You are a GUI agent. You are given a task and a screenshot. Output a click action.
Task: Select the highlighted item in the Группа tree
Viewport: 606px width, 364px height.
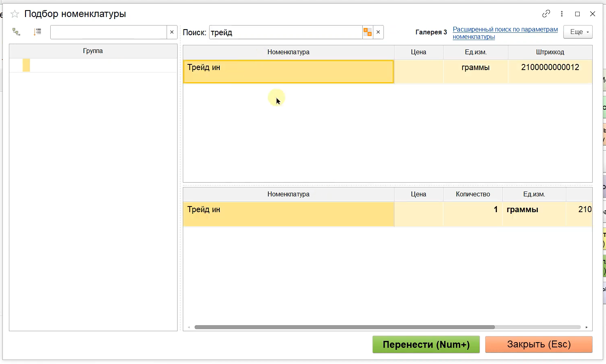26,65
